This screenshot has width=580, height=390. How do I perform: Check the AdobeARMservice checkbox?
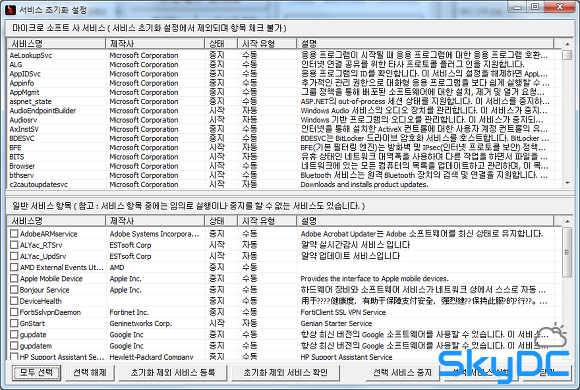coord(14,233)
